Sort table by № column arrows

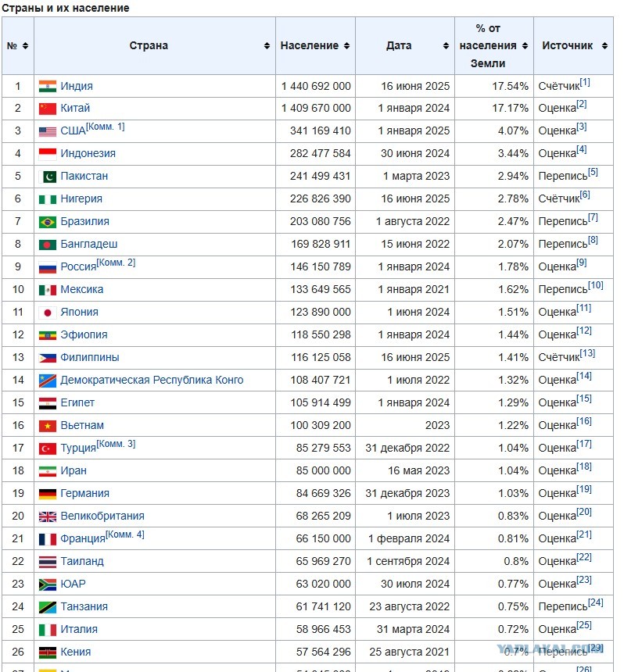coord(25,46)
